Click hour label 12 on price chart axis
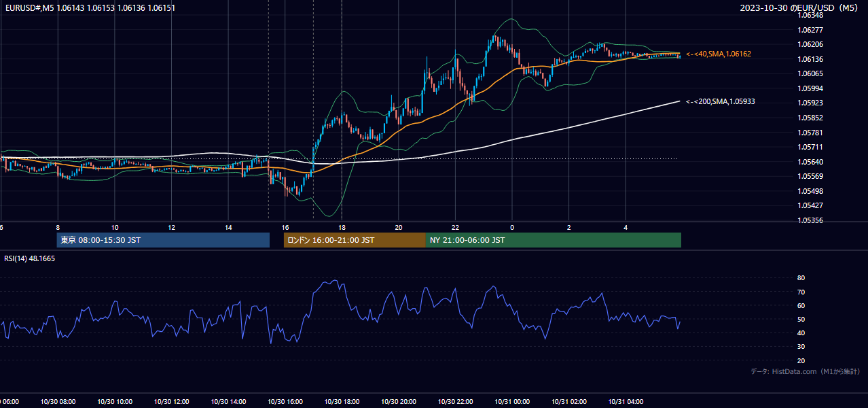868x408 pixels. [x=172, y=228]
